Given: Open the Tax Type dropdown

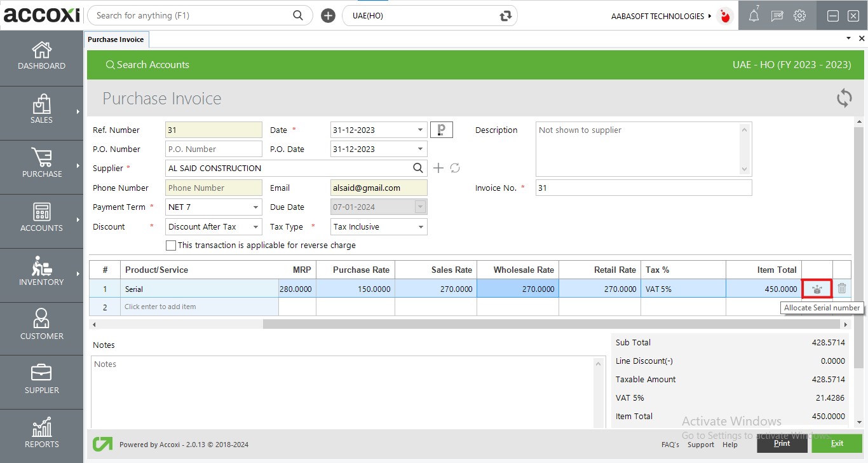Looking at the screenshot, I should click(420, 227).
